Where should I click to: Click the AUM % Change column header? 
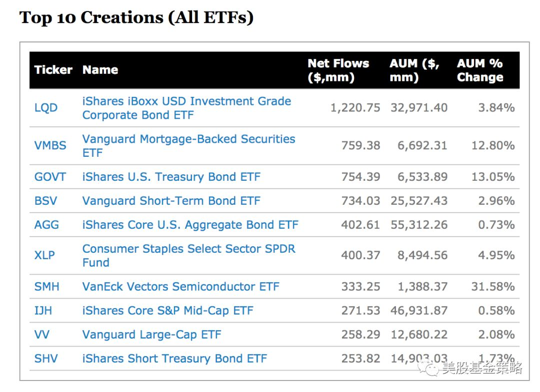click(x=480, y=70)
